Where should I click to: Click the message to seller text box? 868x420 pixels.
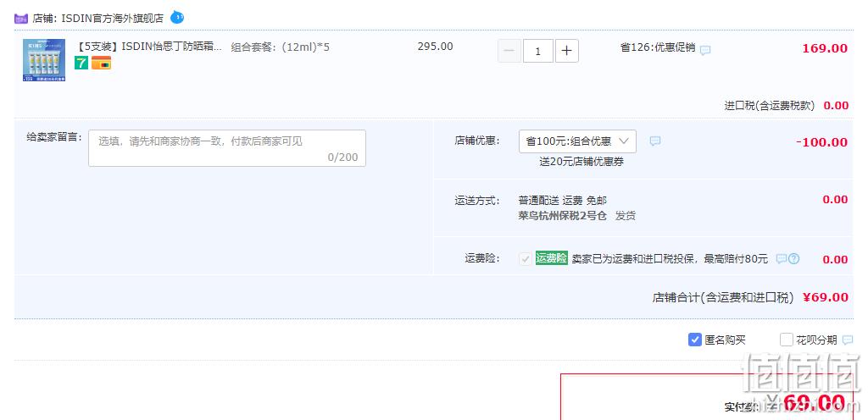click(227, 148)
